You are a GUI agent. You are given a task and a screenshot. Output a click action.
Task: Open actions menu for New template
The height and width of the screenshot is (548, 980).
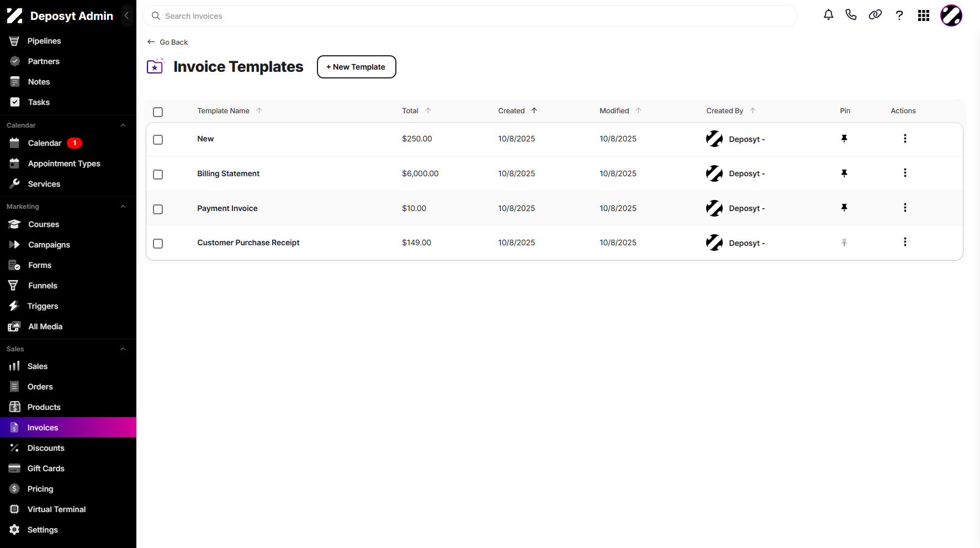(905, 139)
